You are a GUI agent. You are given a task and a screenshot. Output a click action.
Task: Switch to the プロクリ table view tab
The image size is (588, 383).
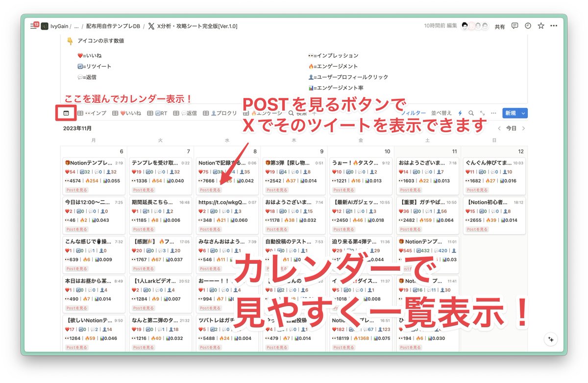[x=220, y=113]
